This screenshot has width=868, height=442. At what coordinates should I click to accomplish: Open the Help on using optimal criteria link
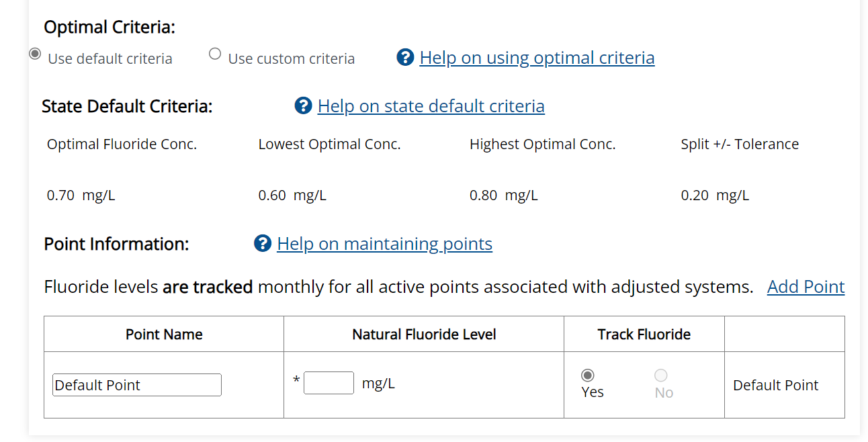click(537, 58)
